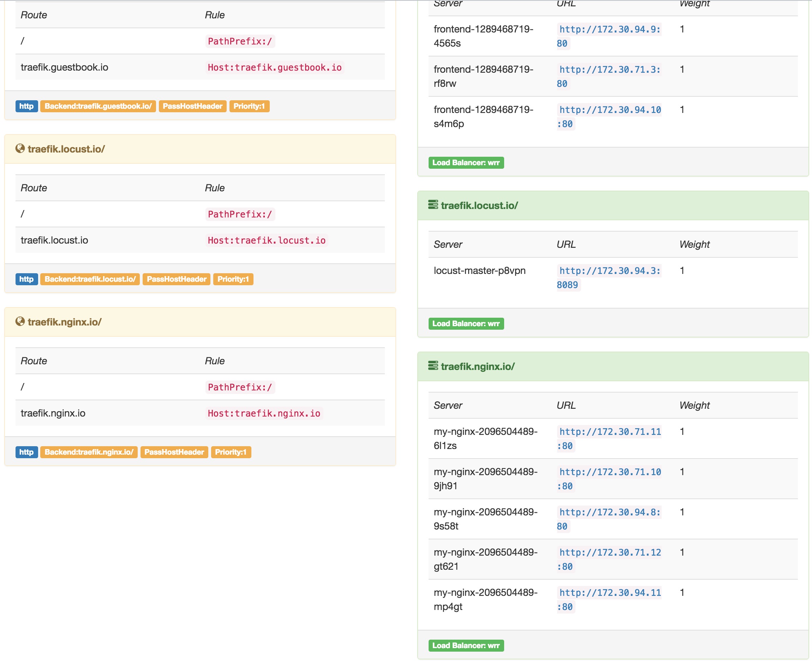
Task: Click traefik.locust.io/ backend panel heading
Action: [479, 206]
